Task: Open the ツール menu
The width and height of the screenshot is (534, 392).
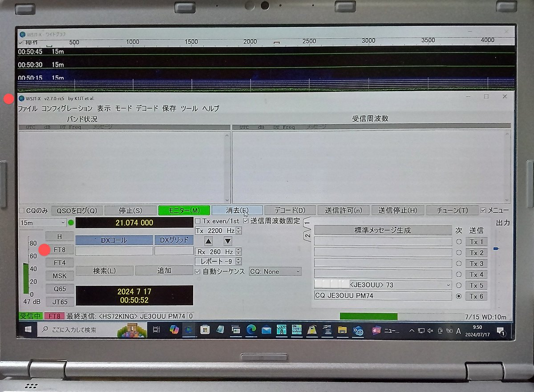Action: coord(189,108)
